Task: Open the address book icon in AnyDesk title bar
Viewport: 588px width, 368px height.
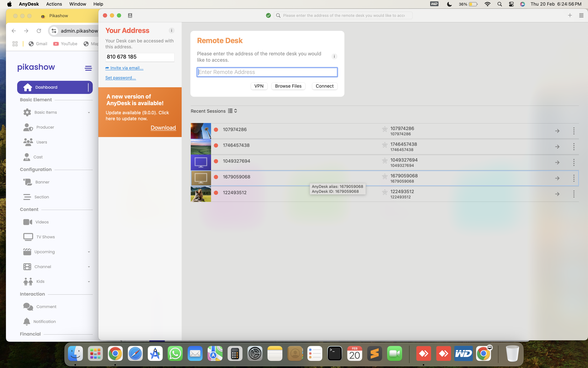Action: click(130, 16)
